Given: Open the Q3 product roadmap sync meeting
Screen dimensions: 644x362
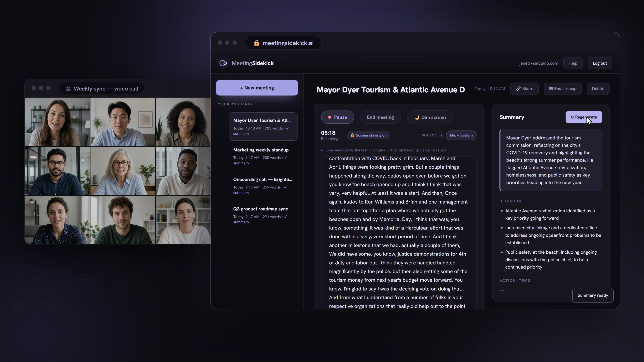Looking at the screenshot, I should coord(263,215).
